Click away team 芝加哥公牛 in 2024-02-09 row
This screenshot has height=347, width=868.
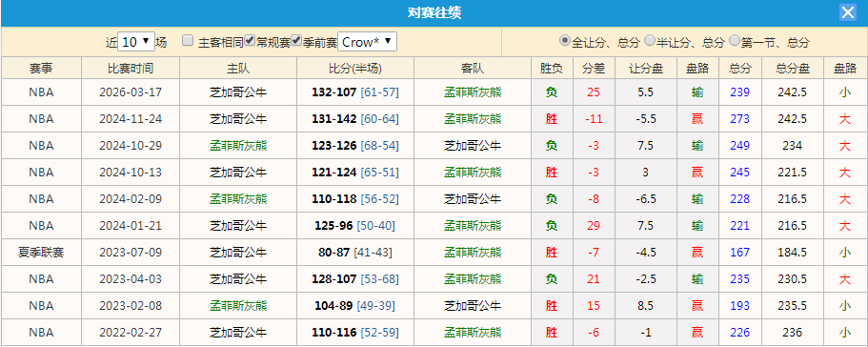(x=473, y=198)
